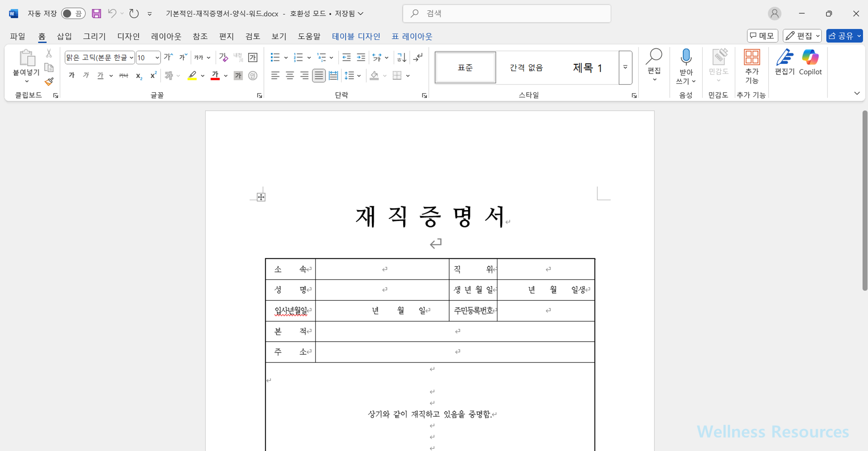Toggle bold formatting
This screenshot has height=451, width=868.
[72, 76]
